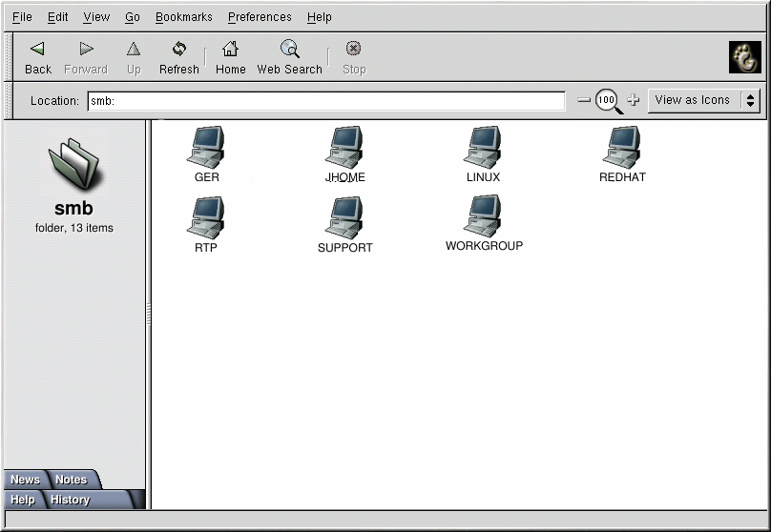
Task: Expand the View as Icons dropdown
Action: (703, 100)
